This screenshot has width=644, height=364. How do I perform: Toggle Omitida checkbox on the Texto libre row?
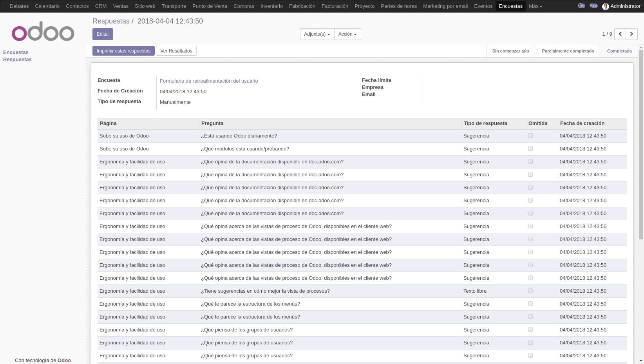tap(530, 291)
